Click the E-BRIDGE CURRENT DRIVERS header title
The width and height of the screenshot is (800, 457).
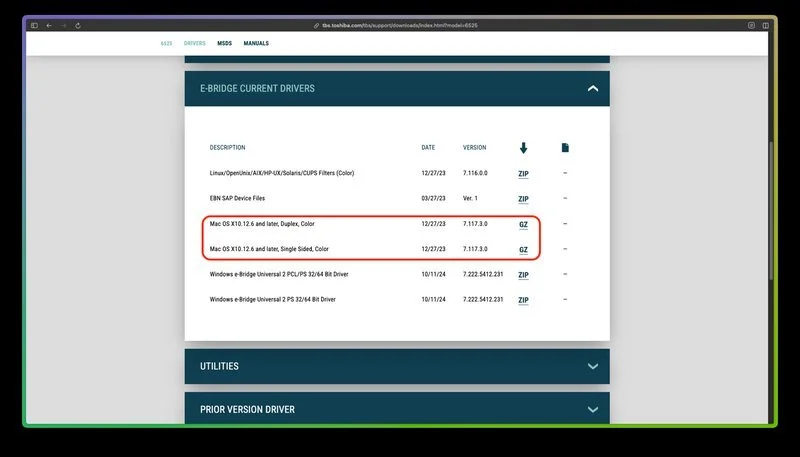[257, 88]
